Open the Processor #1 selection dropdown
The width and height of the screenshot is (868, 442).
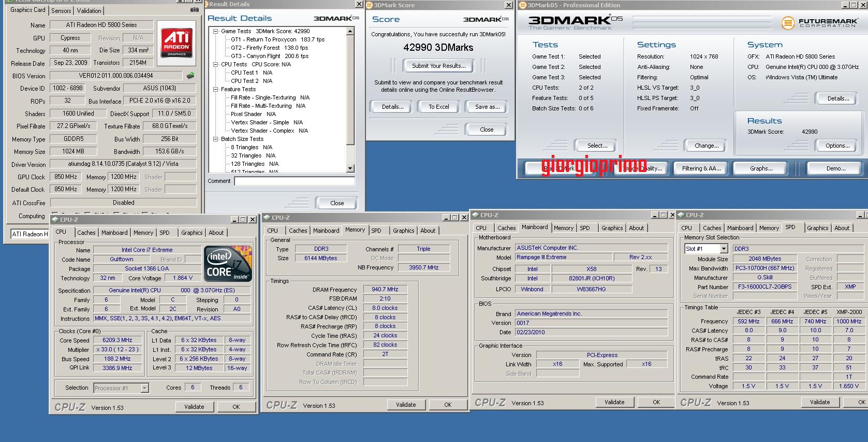(x=144, y=388)
